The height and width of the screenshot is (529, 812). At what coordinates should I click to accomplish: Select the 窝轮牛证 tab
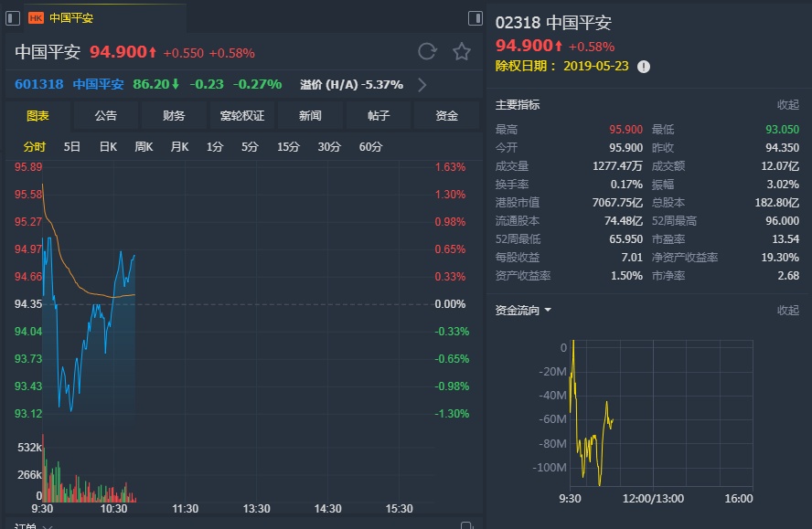[x=241, y=116]
